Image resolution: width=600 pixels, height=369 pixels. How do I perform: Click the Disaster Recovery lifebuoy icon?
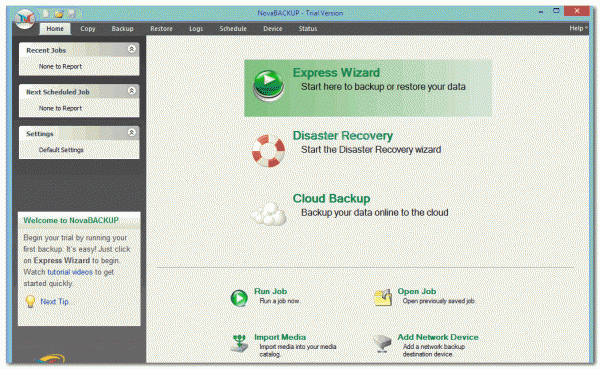268,151
